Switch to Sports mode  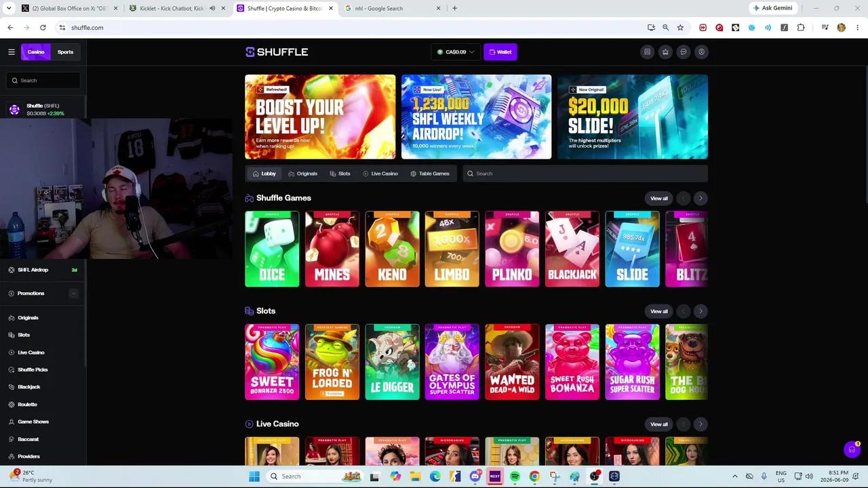pyautogui.click(x=65, y=52)
